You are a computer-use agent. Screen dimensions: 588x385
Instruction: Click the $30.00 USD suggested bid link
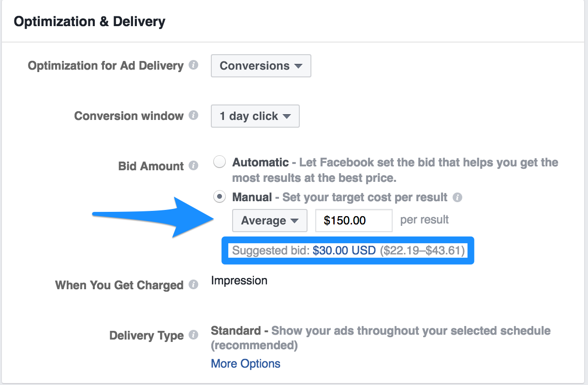[344, 251]
